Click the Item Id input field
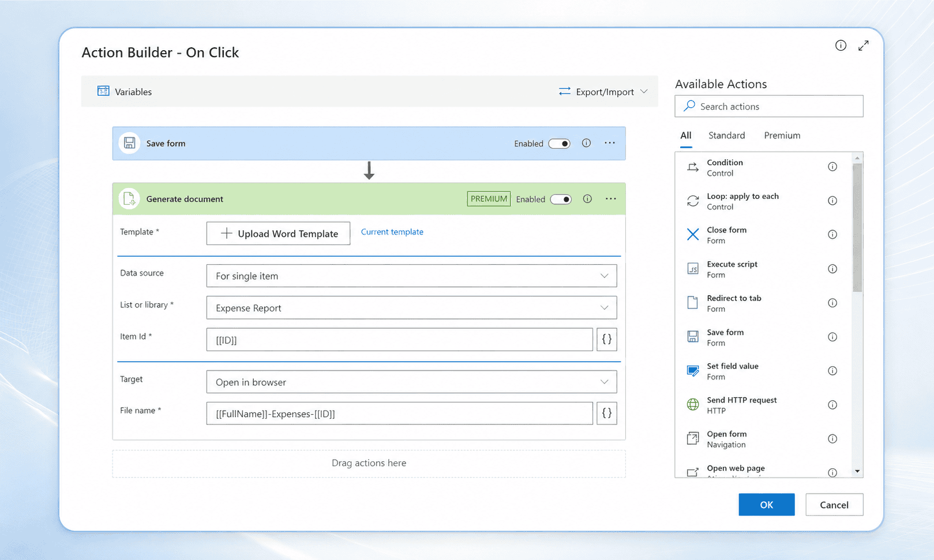Screen dimensions: 934x560 coord(400,340)
